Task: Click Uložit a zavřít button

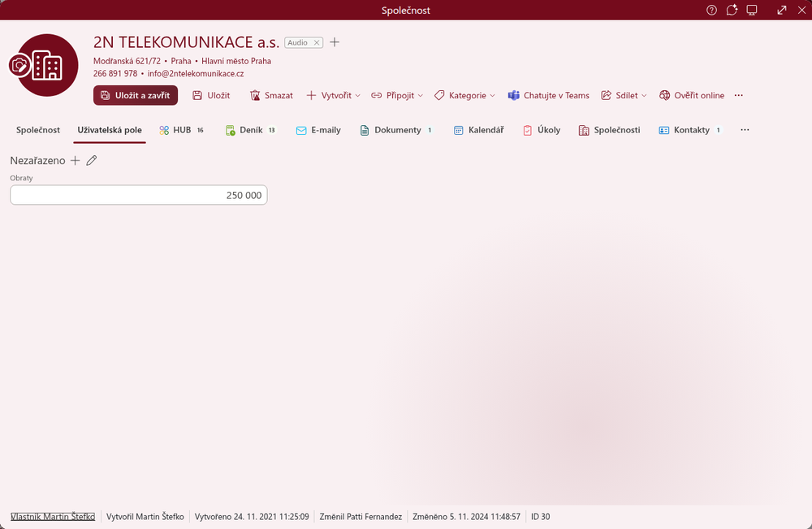Action: point(135,95)
